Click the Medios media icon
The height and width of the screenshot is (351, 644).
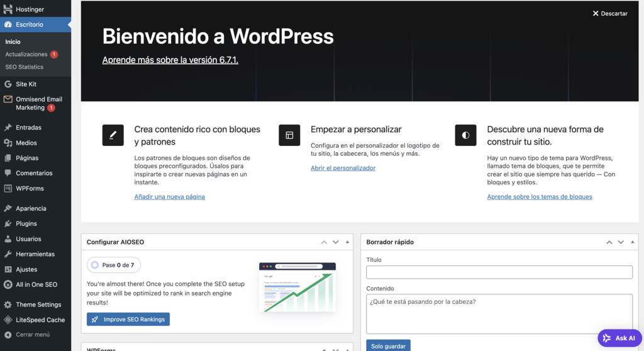[8, 143]
